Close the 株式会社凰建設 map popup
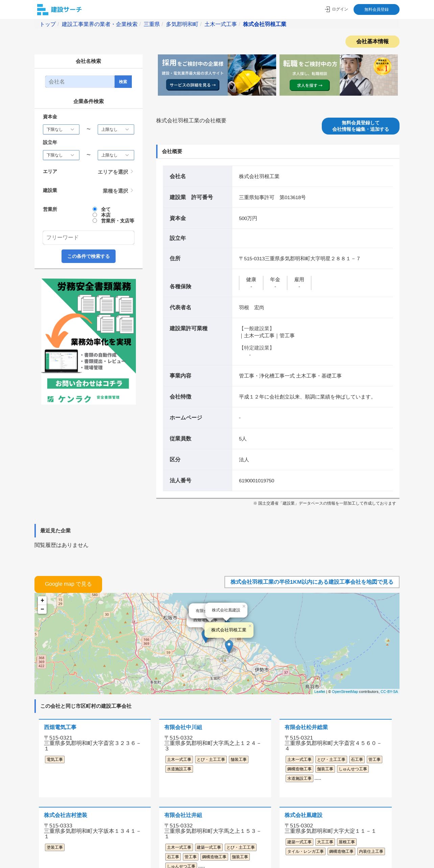The width and height of the screenshot is (434, 868). [244, 606]
